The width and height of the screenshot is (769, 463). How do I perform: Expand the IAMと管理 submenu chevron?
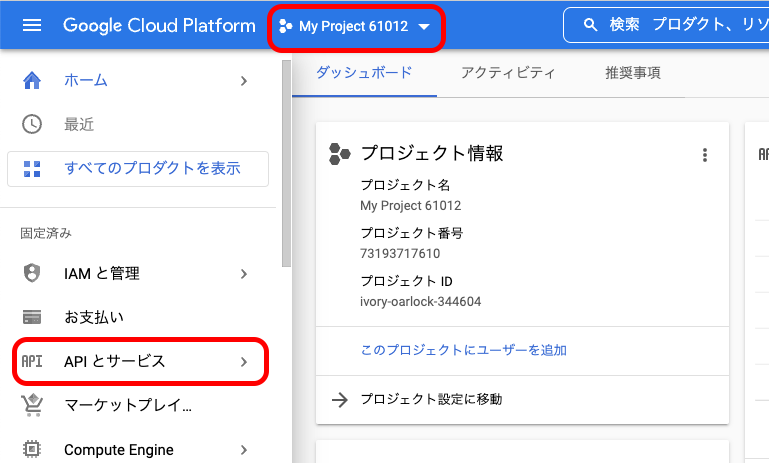(244, 273)
